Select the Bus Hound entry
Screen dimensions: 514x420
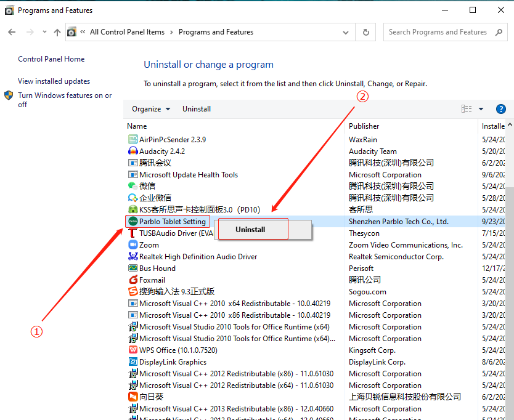click(157, 269)
